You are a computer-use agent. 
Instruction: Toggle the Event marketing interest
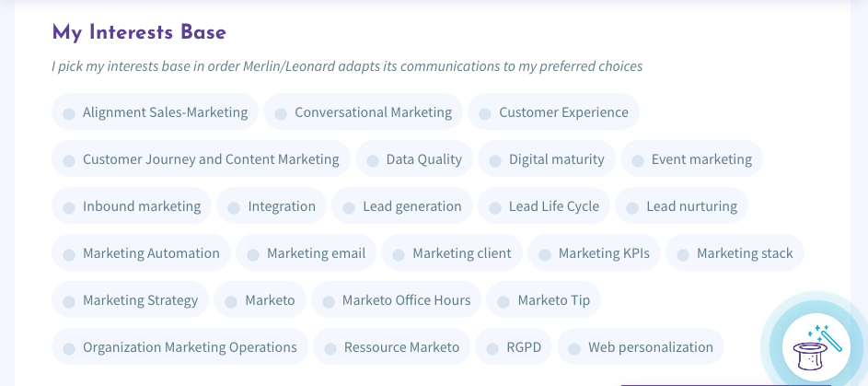[691, 159]
